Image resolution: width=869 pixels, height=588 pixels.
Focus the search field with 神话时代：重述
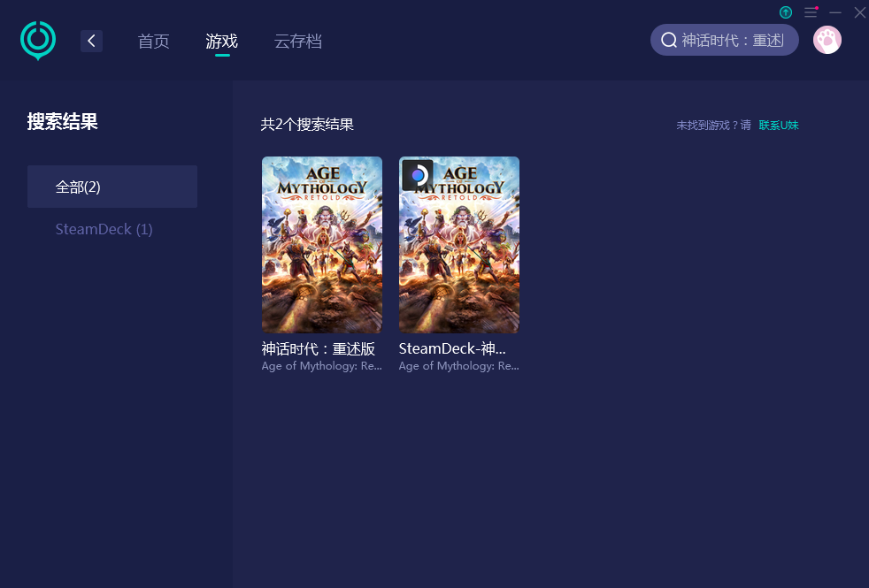pyautogui.click(x=725, y=40)
